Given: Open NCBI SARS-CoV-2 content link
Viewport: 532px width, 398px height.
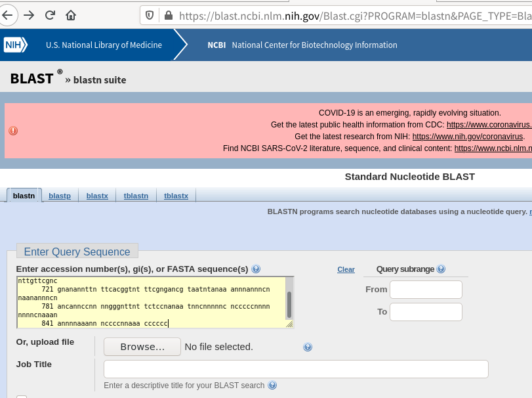Looking at the screenshot, I should pyautogui.click(x=493, y=148).
